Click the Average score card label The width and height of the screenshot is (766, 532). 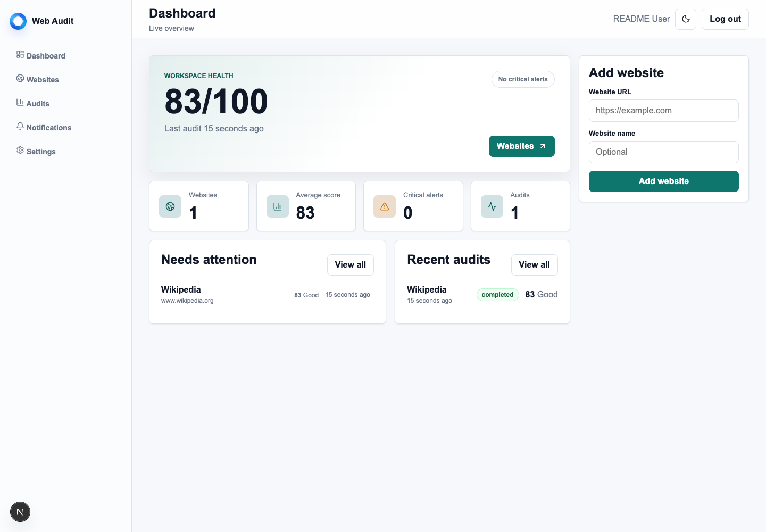(x=318, y=195)
